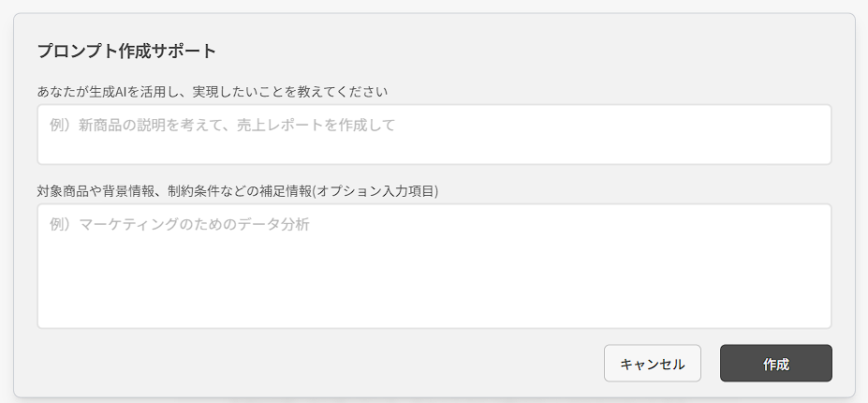Click the word 生成AI in first label
The image size is (868, 403).
[109, 92]
